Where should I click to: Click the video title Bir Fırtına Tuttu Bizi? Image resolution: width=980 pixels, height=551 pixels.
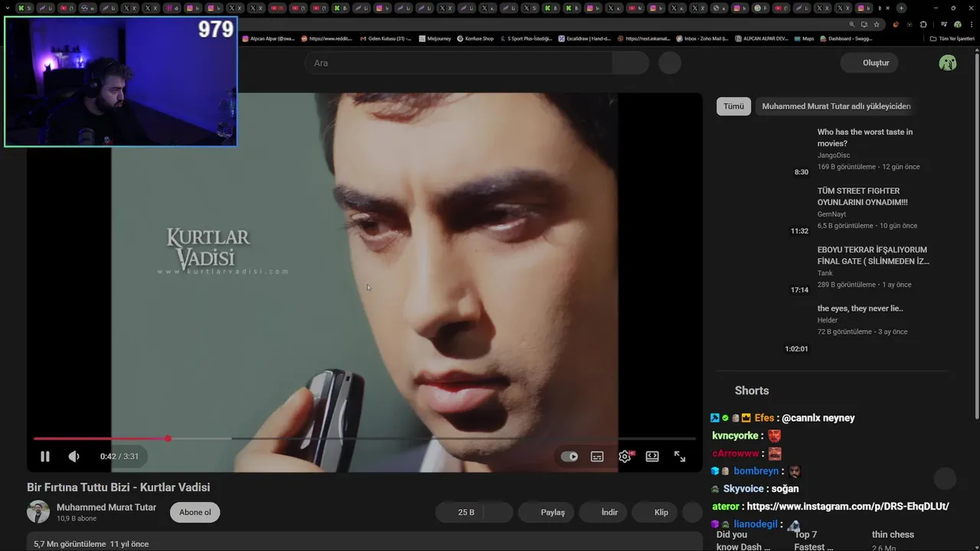(118, 487)
